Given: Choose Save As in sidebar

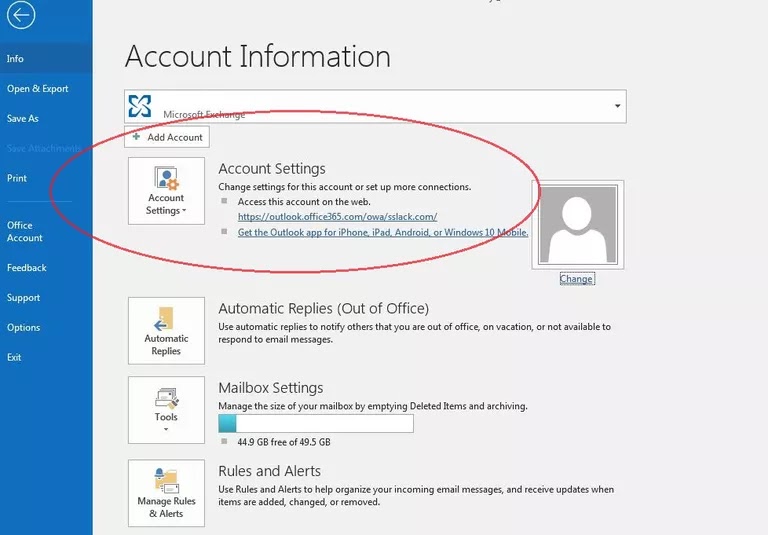Looking at the screenshot, I should coord(23,119).
